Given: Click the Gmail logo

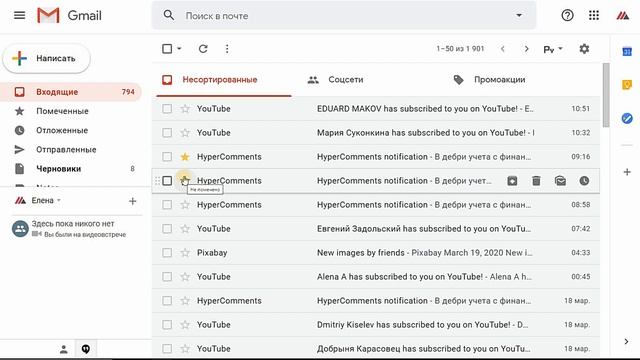Looking at the screenshot, I should [69, 16].
